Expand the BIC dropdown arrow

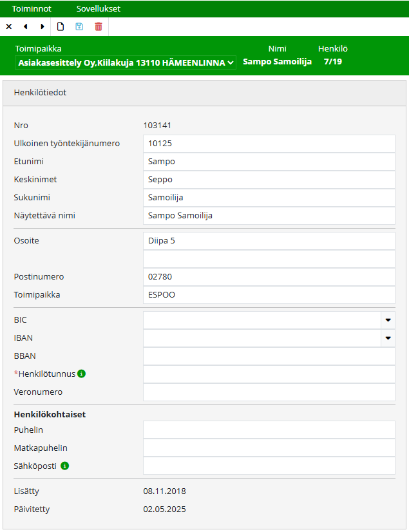coord(388,320)
